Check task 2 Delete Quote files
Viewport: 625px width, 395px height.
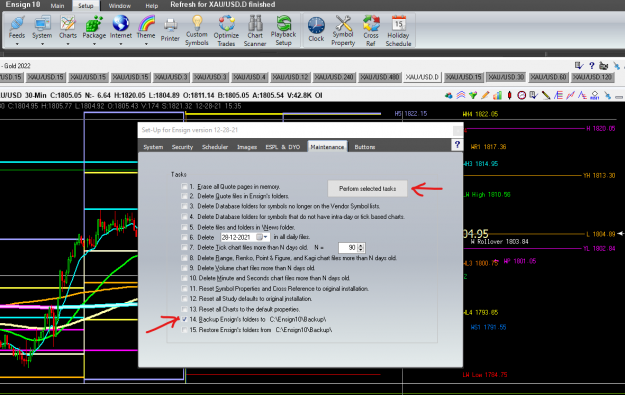[x=184, y=196]
